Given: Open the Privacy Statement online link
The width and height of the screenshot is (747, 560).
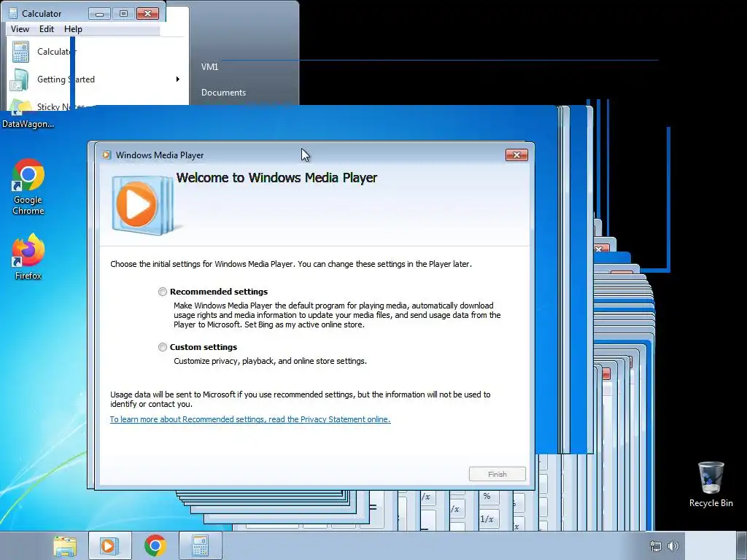Looking at the screenshot, I should pyautogui.click(x=250, y=419).
